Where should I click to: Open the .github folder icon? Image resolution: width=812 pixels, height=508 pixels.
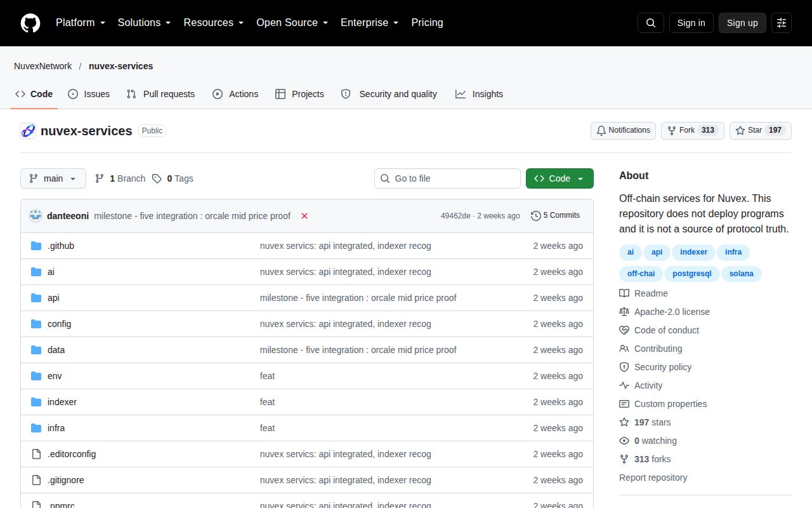(x=36, y=246)
